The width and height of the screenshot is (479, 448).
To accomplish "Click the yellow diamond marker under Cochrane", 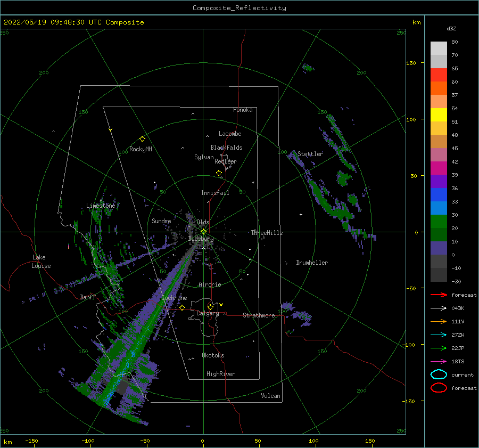I will coord(182,307).
